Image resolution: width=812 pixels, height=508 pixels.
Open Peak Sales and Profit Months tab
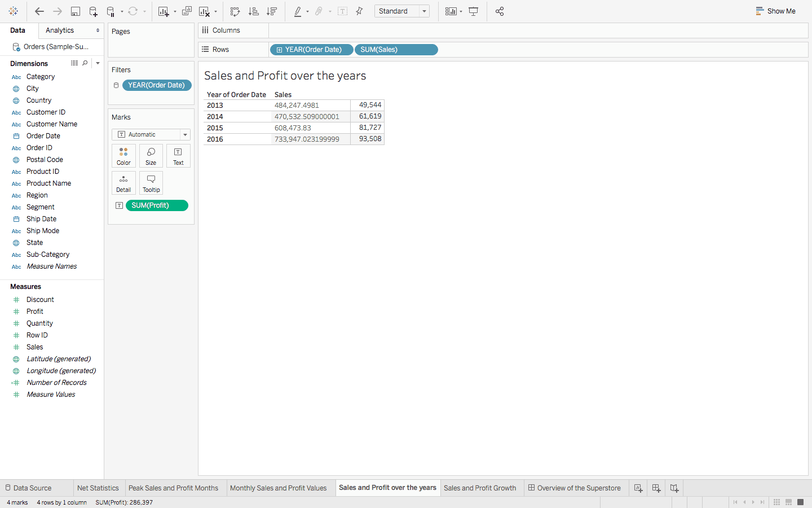173,488
